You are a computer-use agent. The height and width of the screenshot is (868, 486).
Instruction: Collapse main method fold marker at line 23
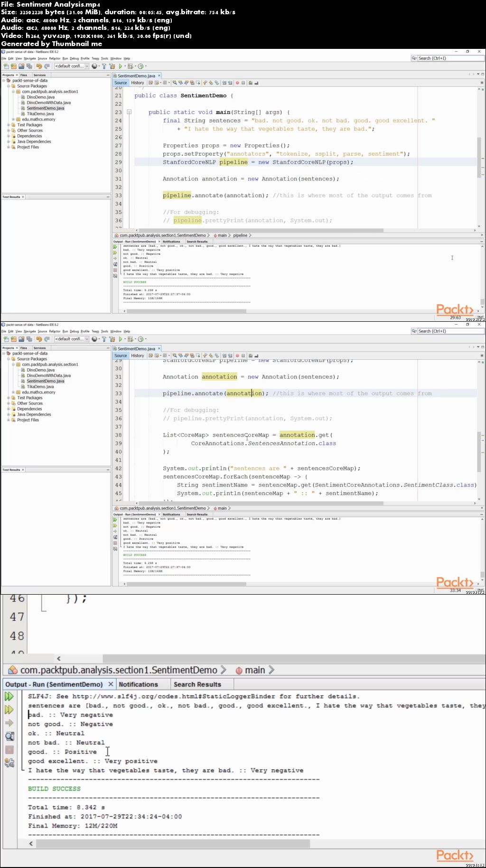click(x=129, y=112)
